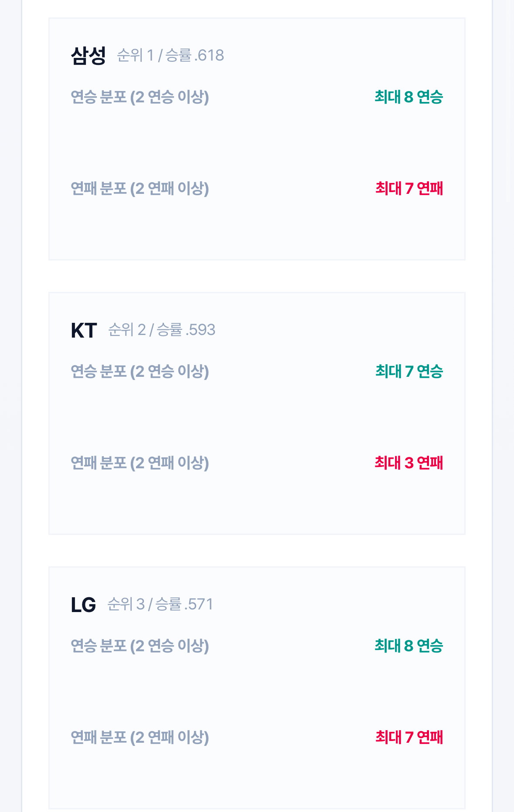Click the red 최대 7 연패 label in 삼성 card

(409, 188)
